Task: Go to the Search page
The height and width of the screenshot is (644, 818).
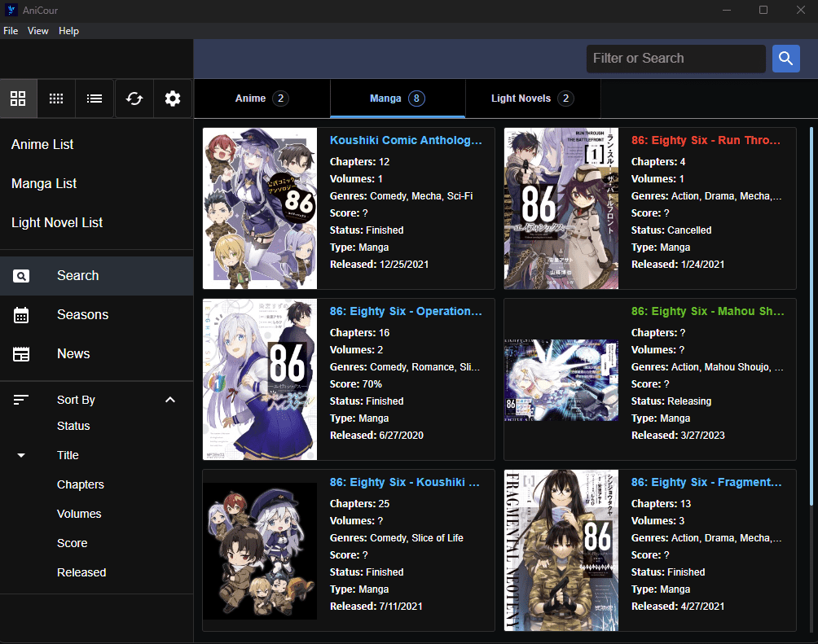Action: pos(96,276)
